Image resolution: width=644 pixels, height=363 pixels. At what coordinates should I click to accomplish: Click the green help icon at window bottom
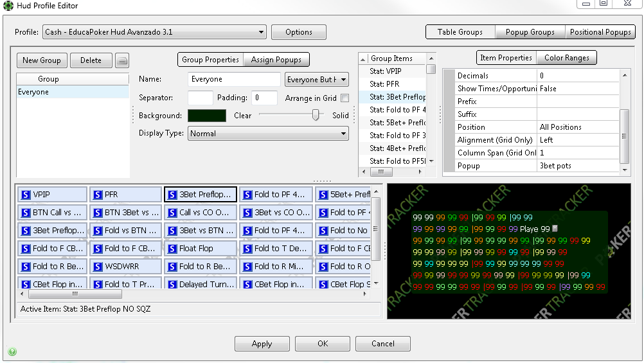click(12, 351)
